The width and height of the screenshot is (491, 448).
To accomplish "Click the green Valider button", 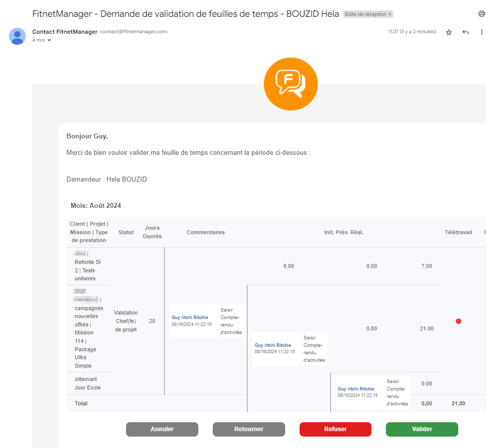I will pyautogui.click(x=422, y=429).
